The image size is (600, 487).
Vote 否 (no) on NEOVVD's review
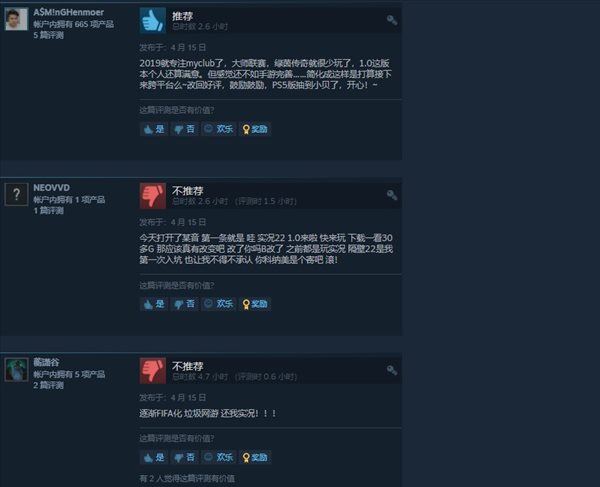click(184, 304)
